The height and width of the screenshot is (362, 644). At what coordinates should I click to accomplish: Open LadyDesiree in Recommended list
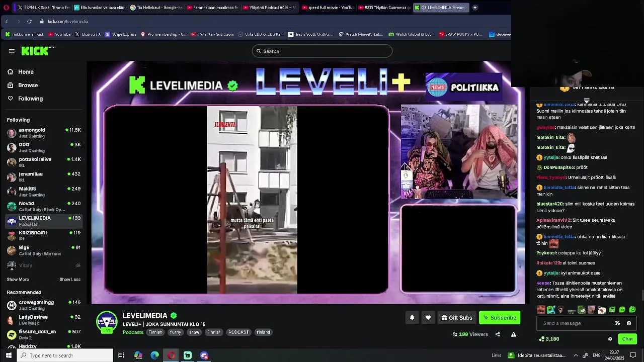pyautogui.click(x=44, y=320)
